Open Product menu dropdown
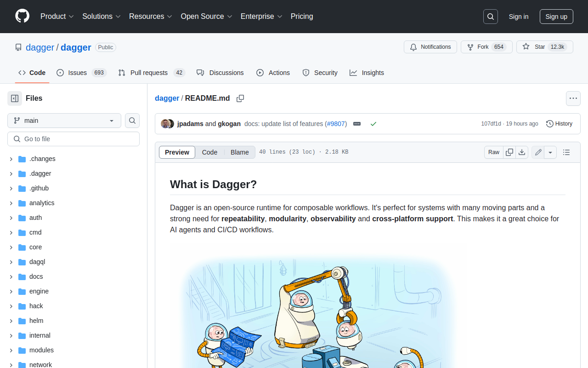588x368 pixels. pos(57,16)
